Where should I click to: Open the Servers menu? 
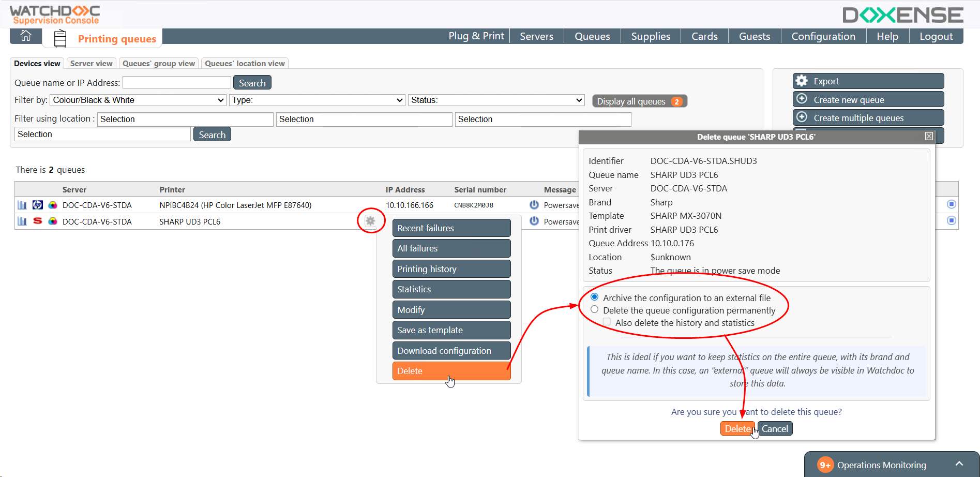click(536, 36)
